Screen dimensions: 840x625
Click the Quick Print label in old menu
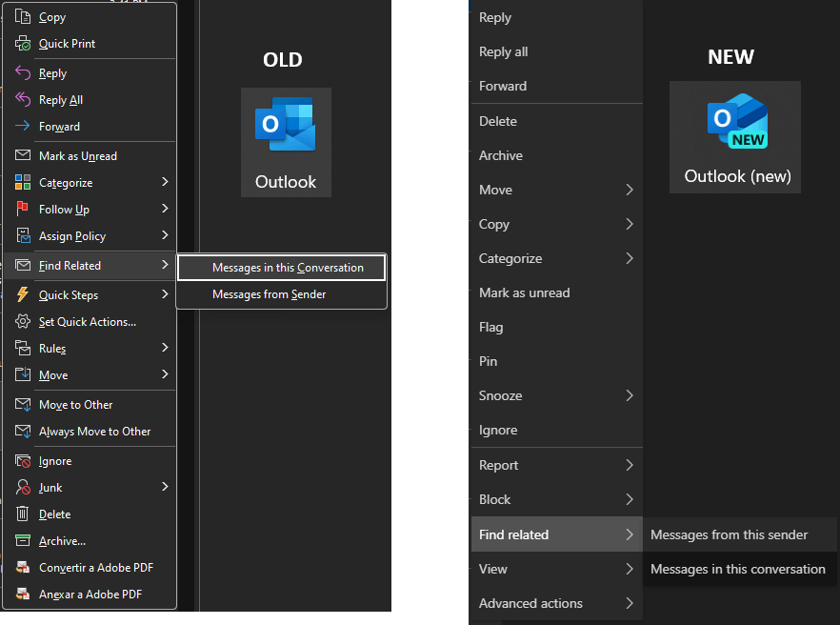[x=67, y=44]
